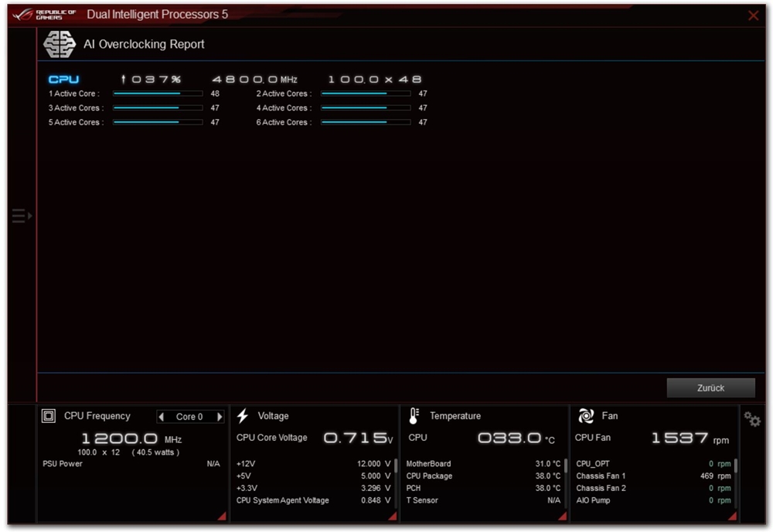Viewport: 773px width, 532px height.
Task: Click the Voltage lightning bolt icon
Action: click(243, 416)
